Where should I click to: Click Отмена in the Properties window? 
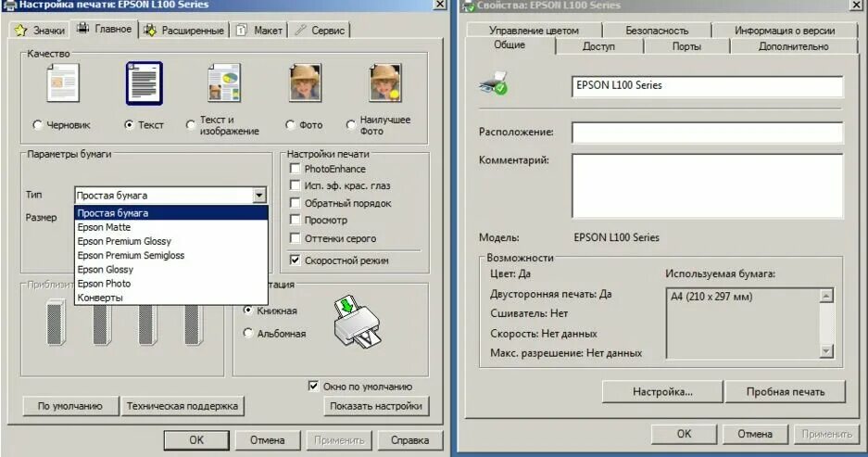tap(754, 434)
